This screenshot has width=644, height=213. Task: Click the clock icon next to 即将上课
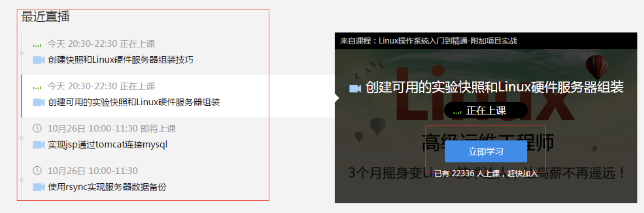[38, 128]
